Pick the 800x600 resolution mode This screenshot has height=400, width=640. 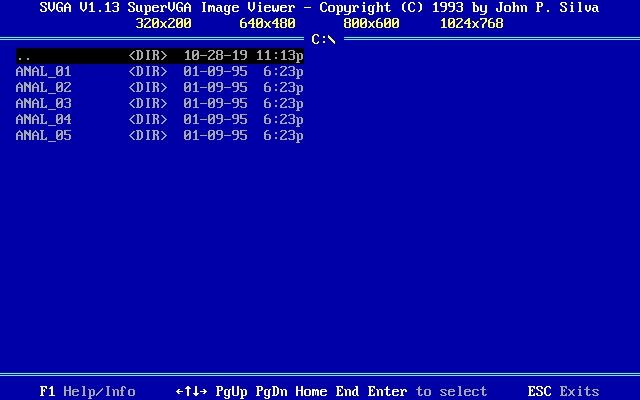click(371, 23)
